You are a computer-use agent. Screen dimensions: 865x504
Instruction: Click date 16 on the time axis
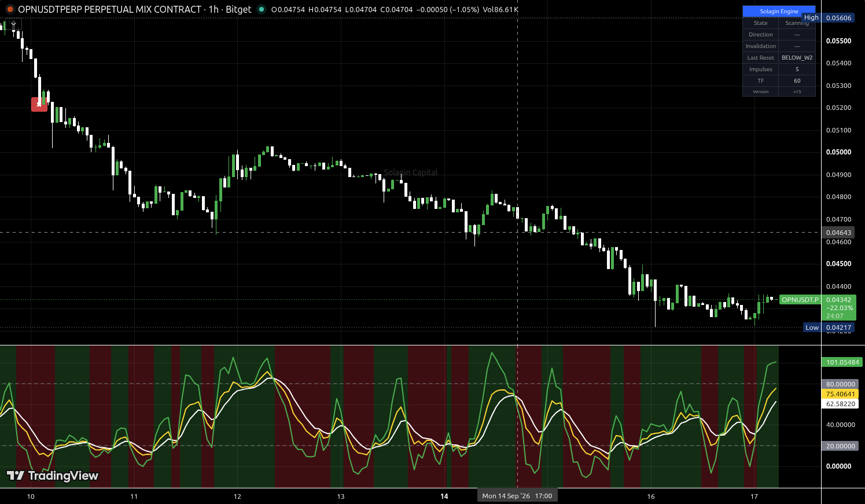pos(651,496)
